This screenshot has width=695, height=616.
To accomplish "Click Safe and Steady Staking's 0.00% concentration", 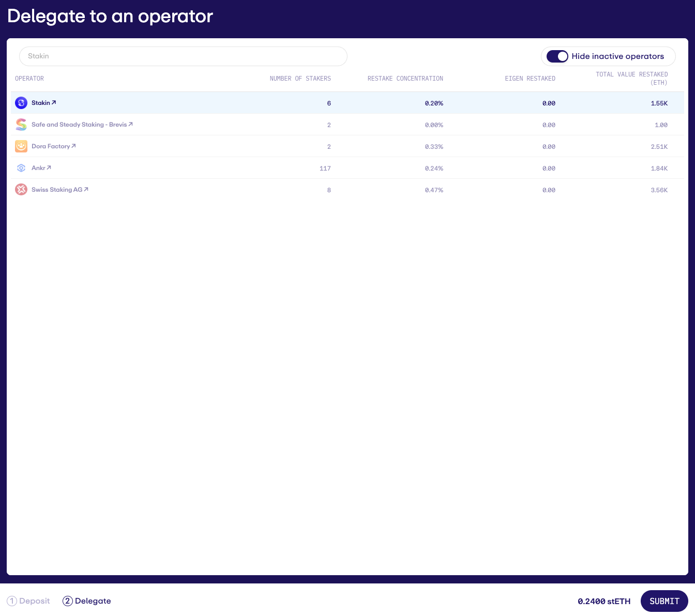I will pyautogui.click(x=434, y=125).
